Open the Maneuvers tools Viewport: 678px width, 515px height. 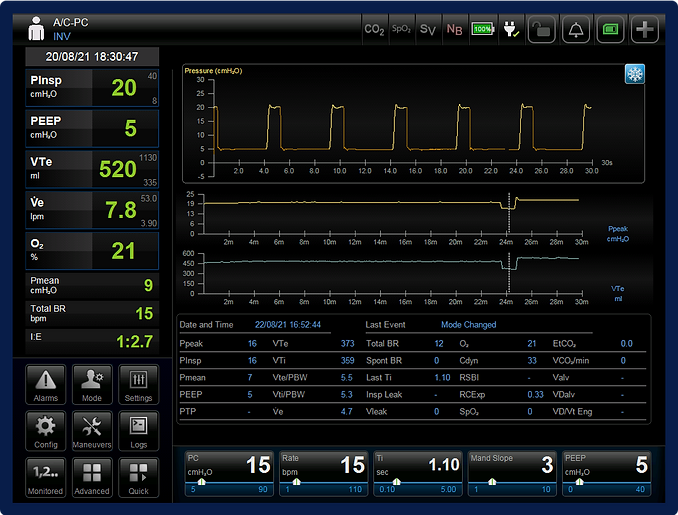pyautogui.click(x=92, y=431)
